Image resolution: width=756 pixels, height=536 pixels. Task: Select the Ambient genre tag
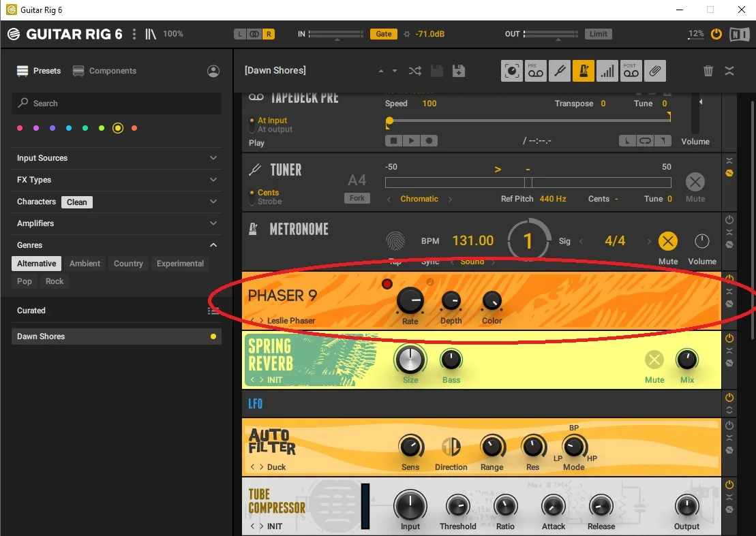coord(85,264)
